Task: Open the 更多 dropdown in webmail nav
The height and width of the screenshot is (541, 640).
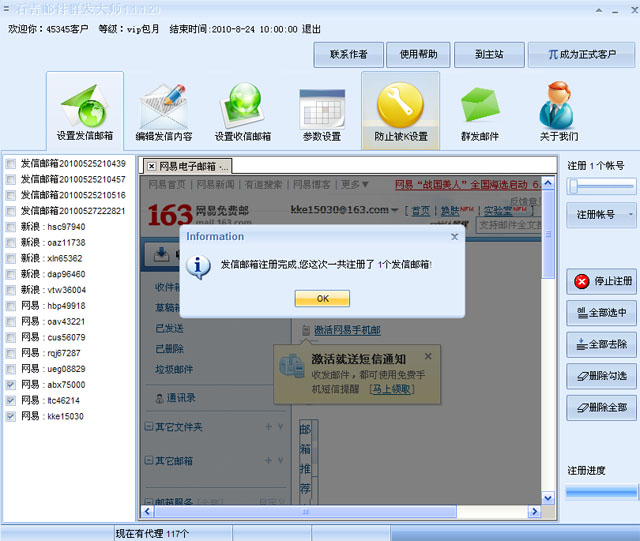Action: click(x=354, y=185)
